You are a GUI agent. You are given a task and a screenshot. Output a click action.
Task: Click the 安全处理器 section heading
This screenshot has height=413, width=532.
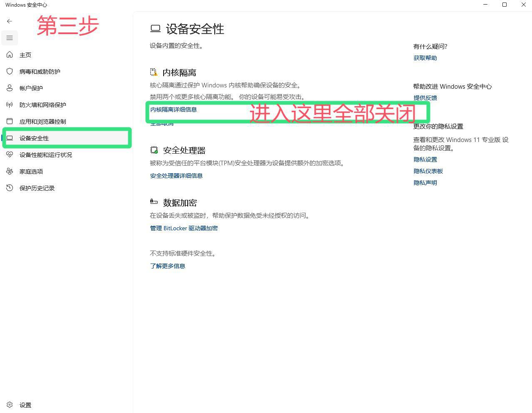tap(184, 150)
